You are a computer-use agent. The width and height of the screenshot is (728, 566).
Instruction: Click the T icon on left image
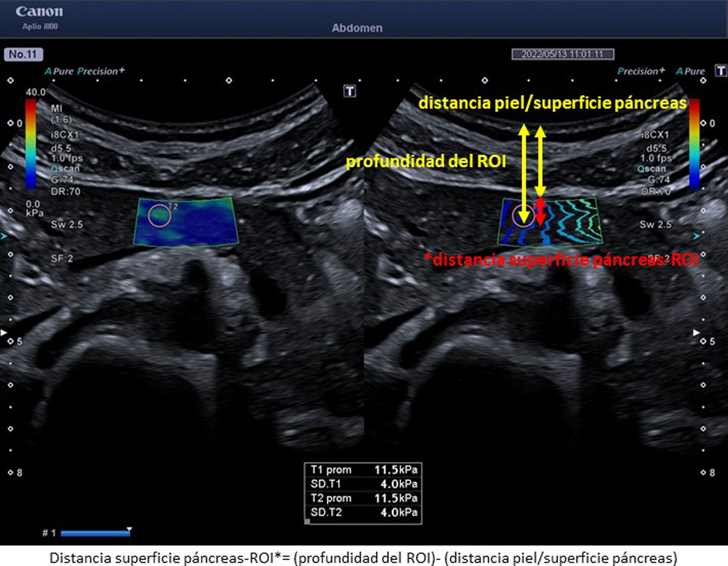pyautogui.click(x=349, y=91)
